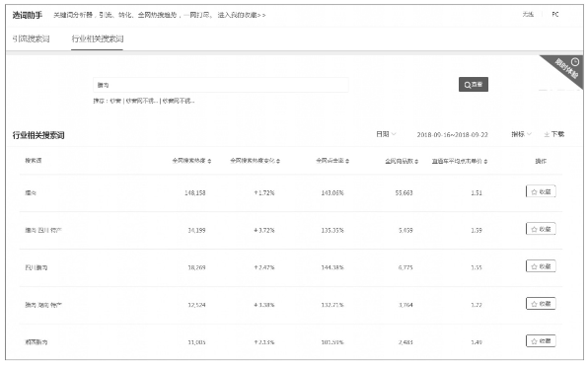Screen dimensions: 588x367
Task: Click the date range 2018-09-16~2018-09-22
Action: coord(452,135)
